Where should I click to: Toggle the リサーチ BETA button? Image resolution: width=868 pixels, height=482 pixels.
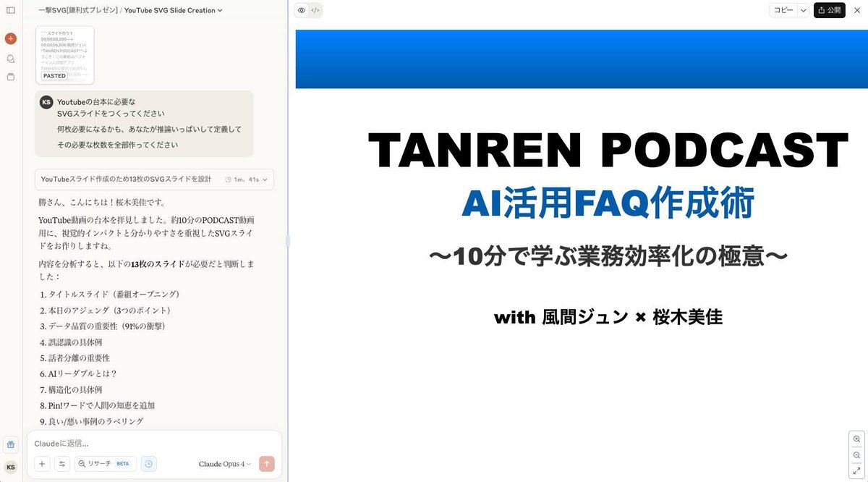coord(105,464)
